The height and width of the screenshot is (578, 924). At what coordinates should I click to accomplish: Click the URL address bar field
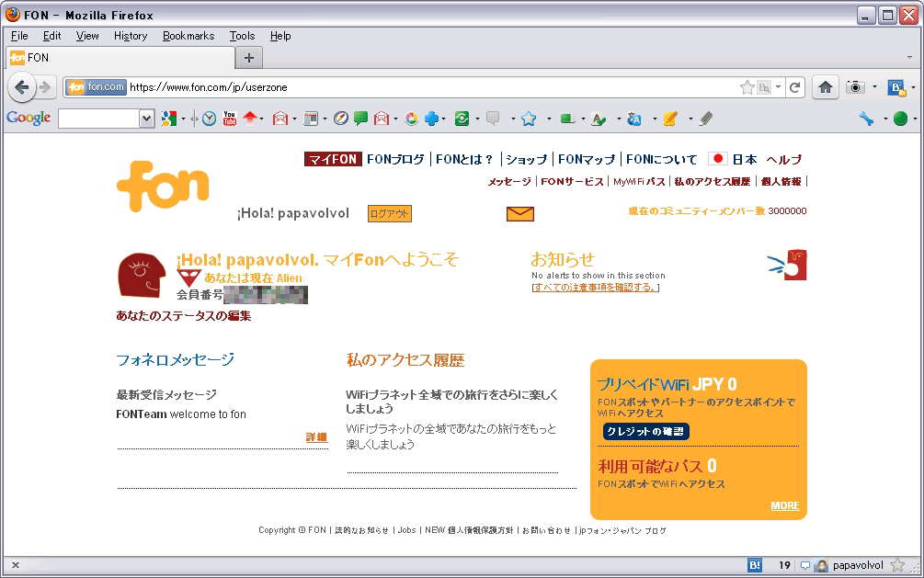coord(433,87)
